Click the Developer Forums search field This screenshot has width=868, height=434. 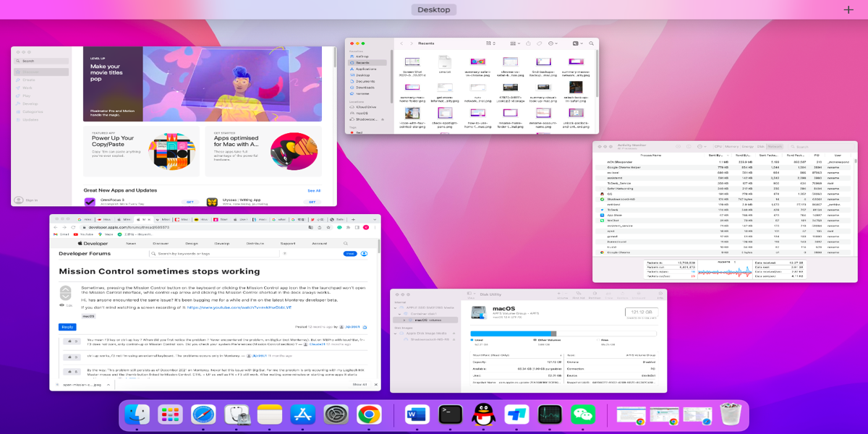[216, 254]
